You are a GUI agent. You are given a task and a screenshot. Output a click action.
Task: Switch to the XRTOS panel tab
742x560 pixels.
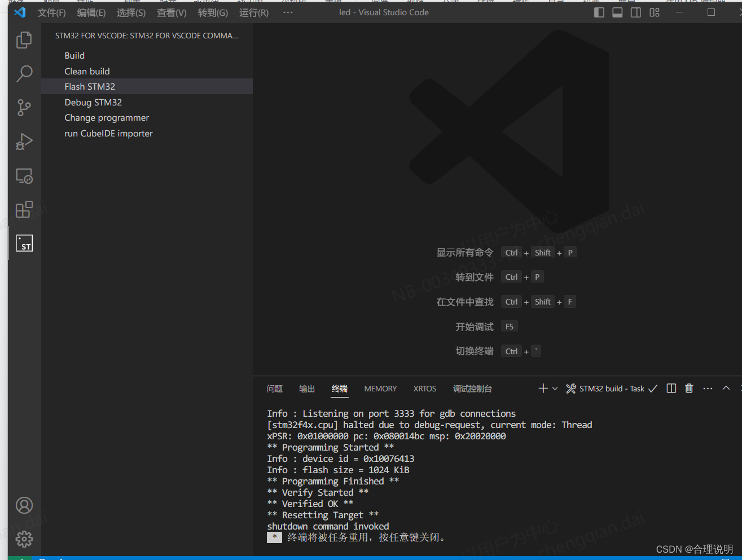pos(425,389)
